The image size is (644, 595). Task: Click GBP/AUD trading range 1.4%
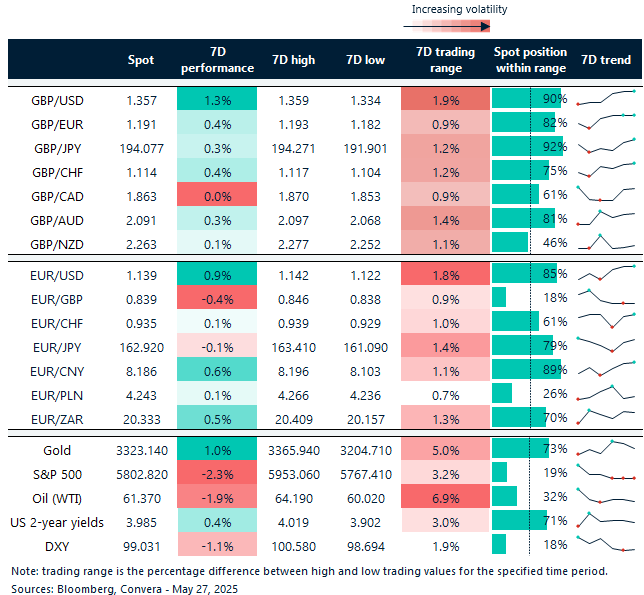[446, 218]
